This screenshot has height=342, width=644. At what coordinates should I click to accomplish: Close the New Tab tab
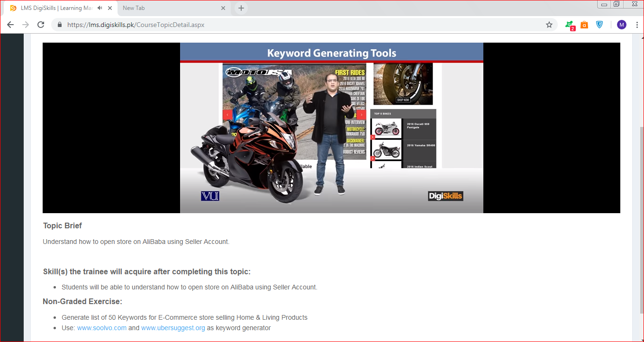[223, 8]
